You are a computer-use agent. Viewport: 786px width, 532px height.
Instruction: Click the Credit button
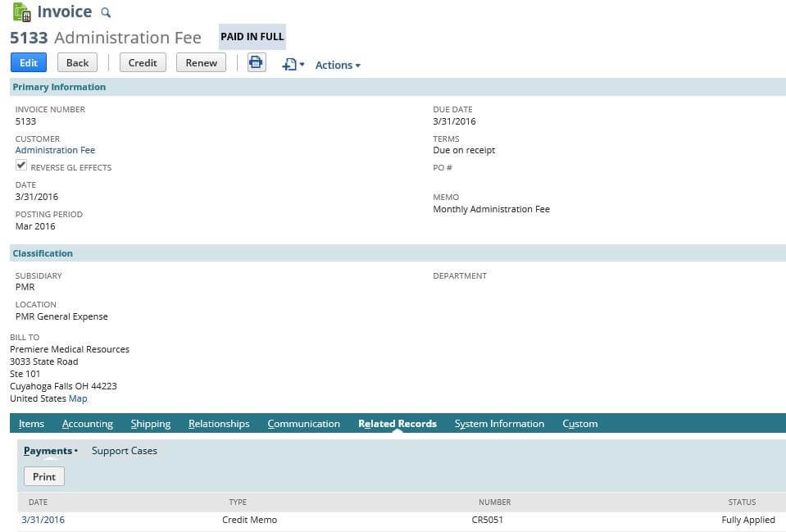(x=143, y=62)
